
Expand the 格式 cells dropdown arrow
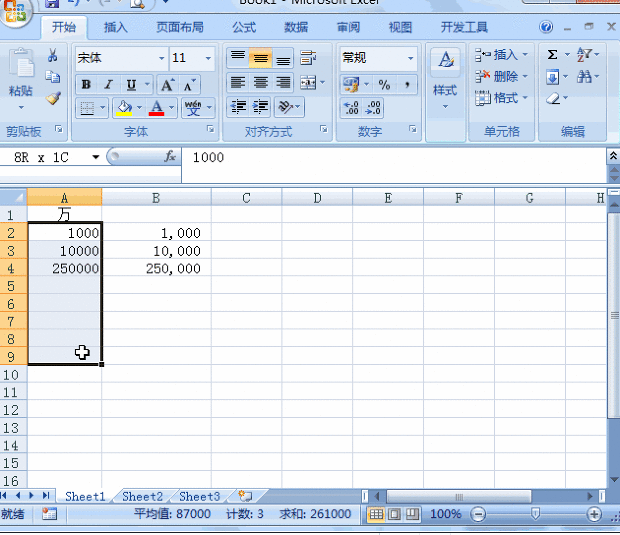tap(525, 97)
